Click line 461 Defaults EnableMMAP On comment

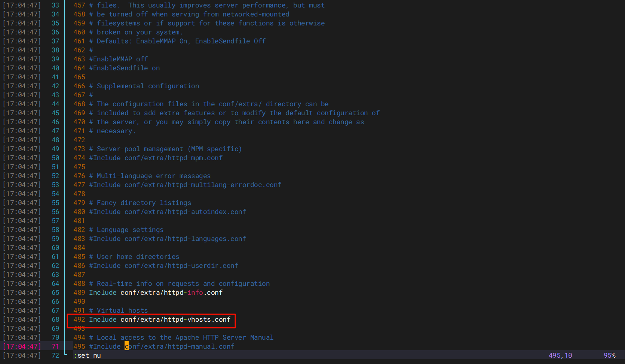[177, 41]
